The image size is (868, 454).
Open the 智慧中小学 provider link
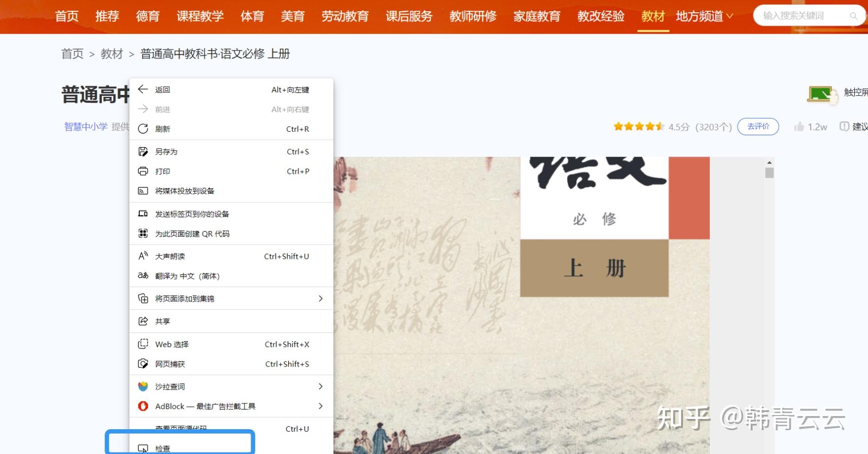(86, 127)
